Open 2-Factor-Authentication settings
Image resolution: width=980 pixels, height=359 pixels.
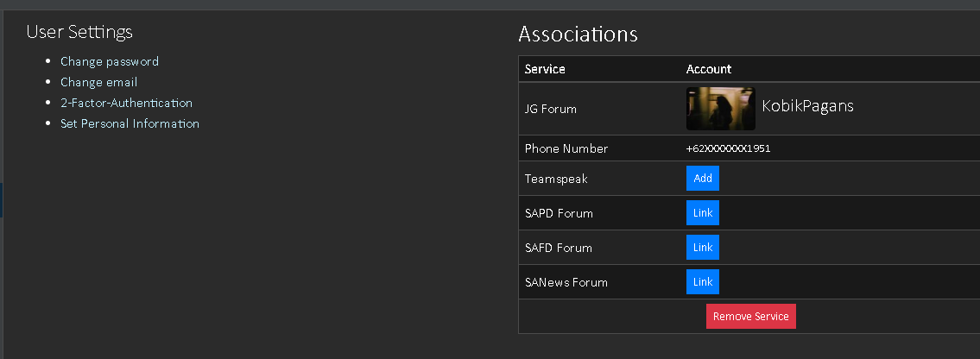[x=126, y=103]
